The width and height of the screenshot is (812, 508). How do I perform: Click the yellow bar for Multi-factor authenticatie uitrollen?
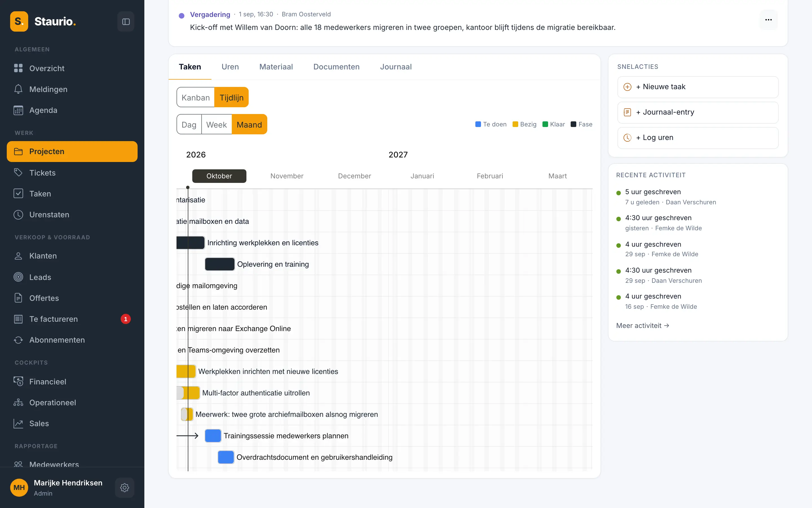[189, 393]
